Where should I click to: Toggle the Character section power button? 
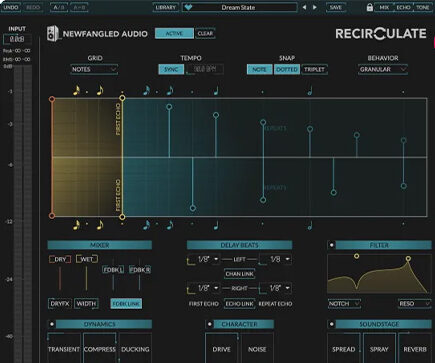(210, 324)
